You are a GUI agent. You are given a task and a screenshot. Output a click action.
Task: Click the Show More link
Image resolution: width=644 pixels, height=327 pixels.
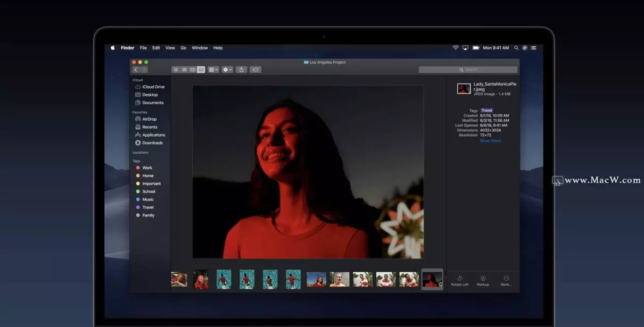pyautogui.click(x=490, y=141)
